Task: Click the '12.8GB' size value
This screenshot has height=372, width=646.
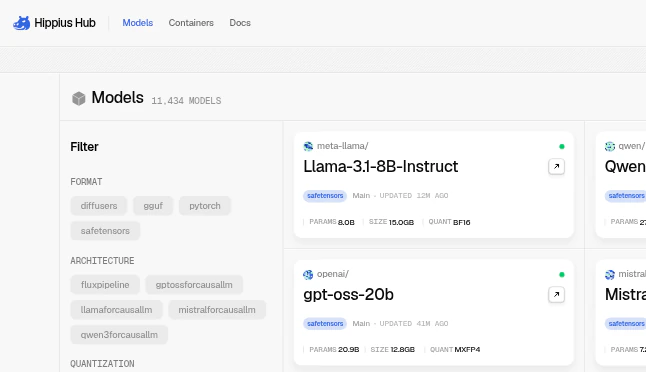Action: pyautogui.click(x=403, y=350)
